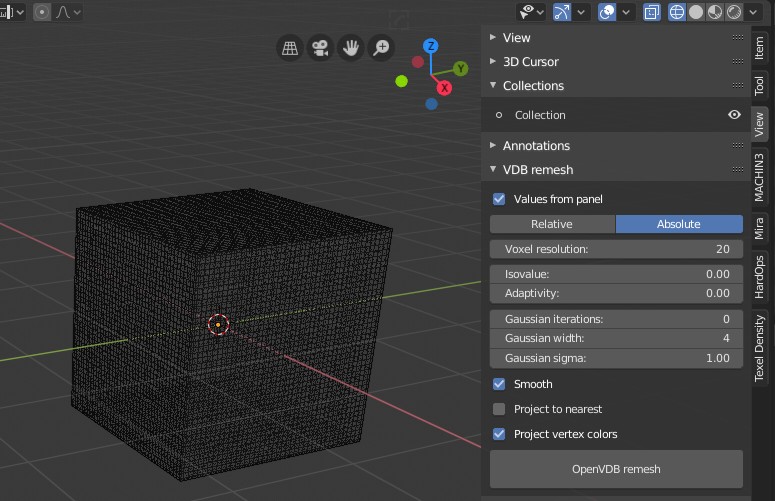Open the Tool sidebar tab
The height and width of the screenshot is (501, 775).
click(760, 86)
